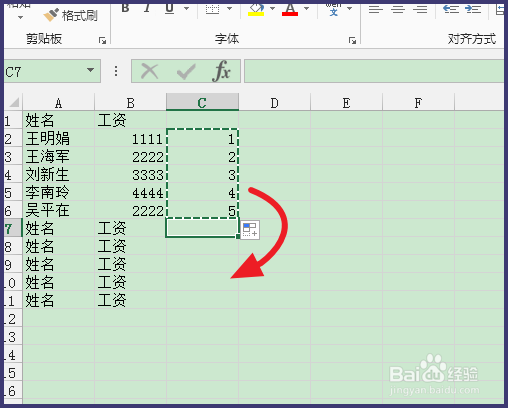This screenshot has height=408, width=508.
Task: Toggle Underline formatting
Action: coord(169,8)
